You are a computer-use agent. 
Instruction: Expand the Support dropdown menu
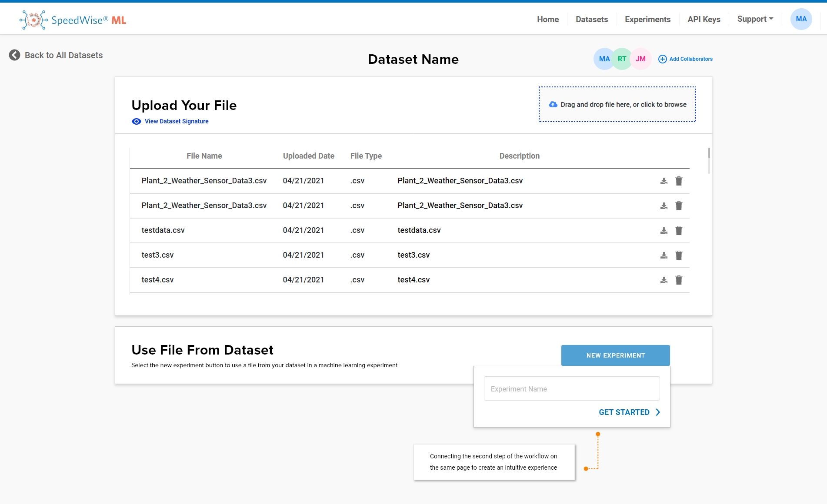[755, 19]
